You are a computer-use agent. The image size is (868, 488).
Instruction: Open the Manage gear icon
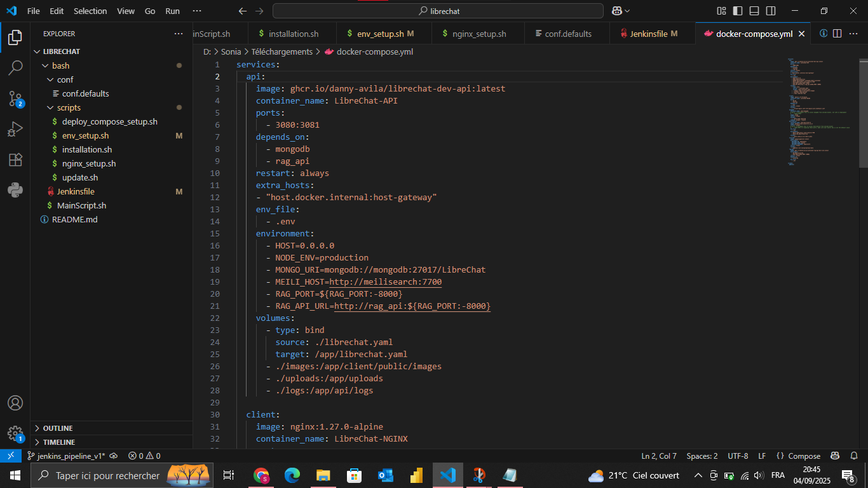point(15,433)
